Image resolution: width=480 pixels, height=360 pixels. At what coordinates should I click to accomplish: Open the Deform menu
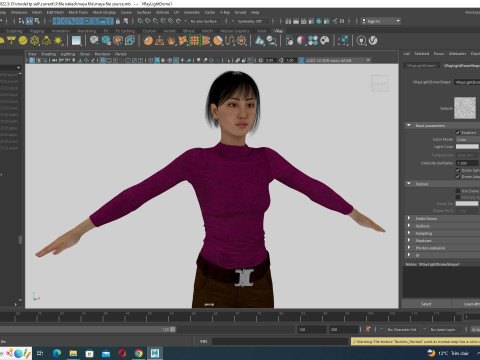tap(162, 12)
